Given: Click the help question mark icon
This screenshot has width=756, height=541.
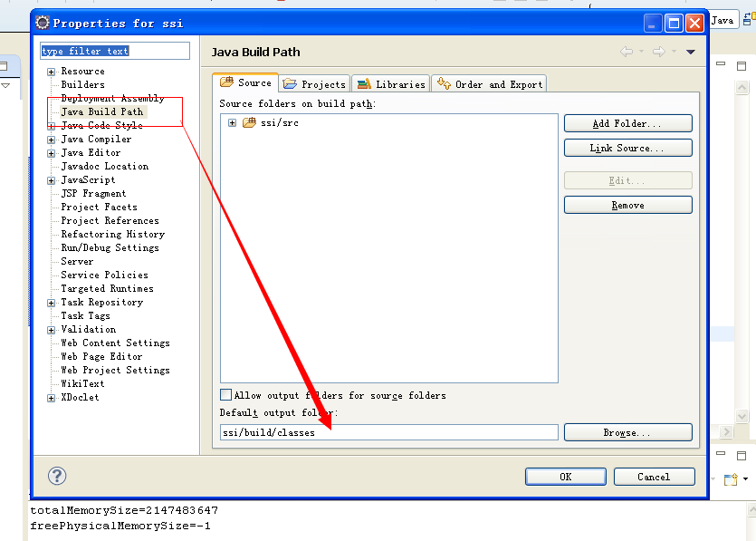Looking at the screenshot, I should pos(57,476).
